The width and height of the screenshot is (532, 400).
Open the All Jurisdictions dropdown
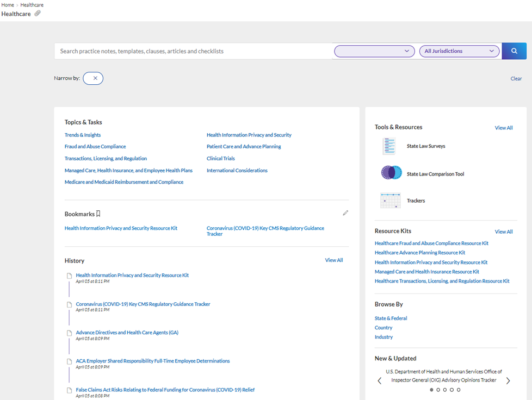pyautogui.click(x=460, y=51)
